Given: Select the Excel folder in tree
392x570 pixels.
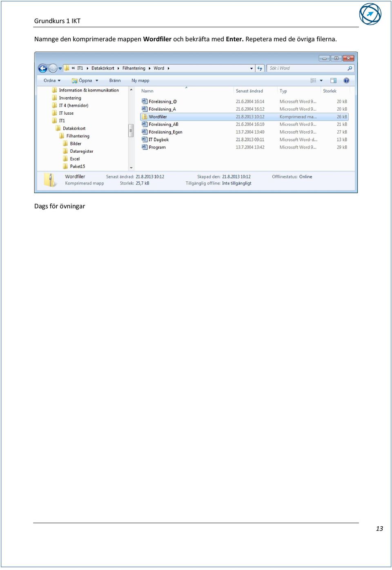Looking at the screenshot, I should (75, 159).
